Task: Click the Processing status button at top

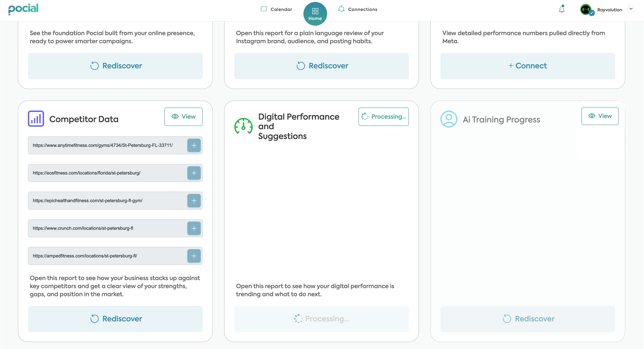Action: point(383,117)
